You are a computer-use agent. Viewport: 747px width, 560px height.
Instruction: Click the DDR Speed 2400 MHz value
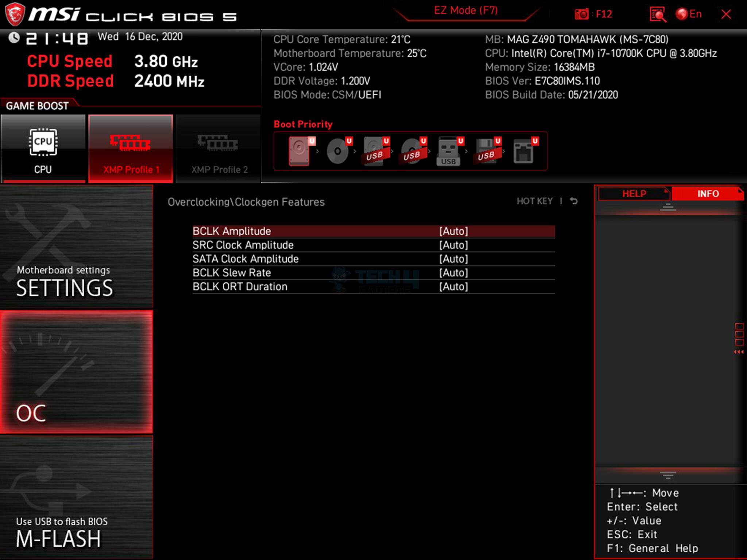pyautogui.click(x=169, y=81)
